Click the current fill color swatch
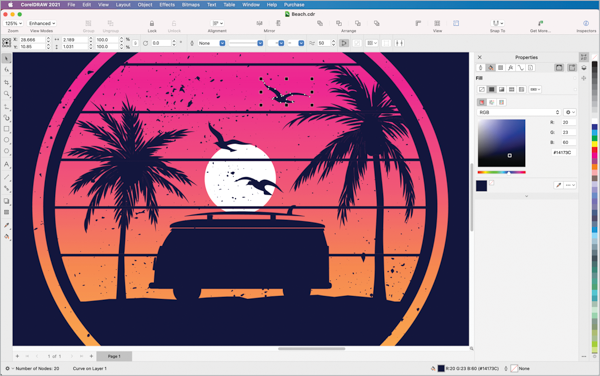 click(481, 186)
